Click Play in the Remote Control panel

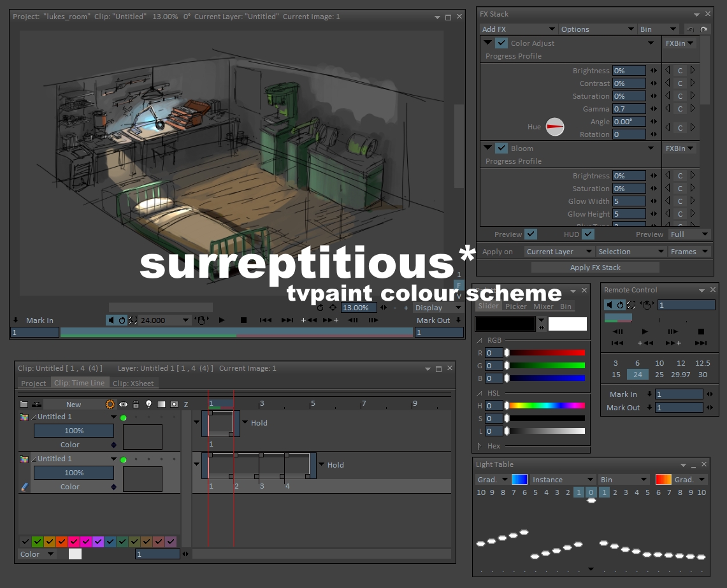point(644,331)
